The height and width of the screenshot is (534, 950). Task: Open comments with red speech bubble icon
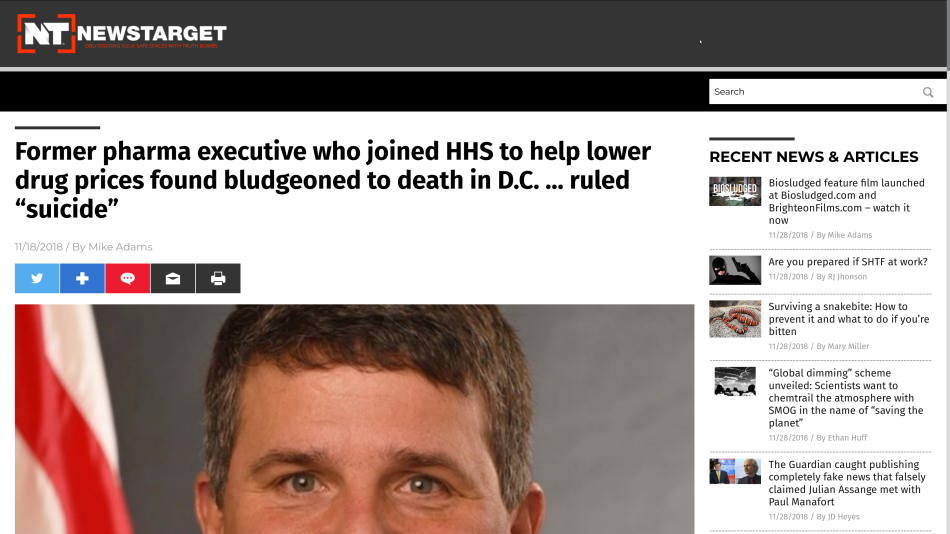click(x=128, y=278)
